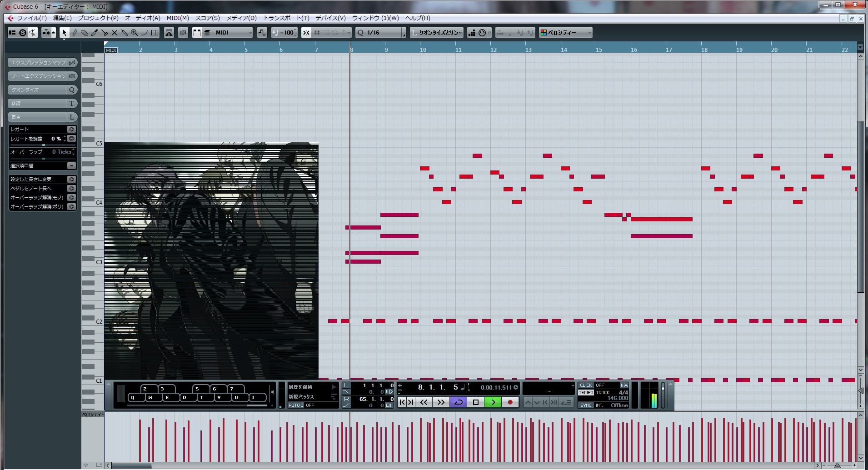
Task: Select the Line tool
Action: click(x=145, y=33)
